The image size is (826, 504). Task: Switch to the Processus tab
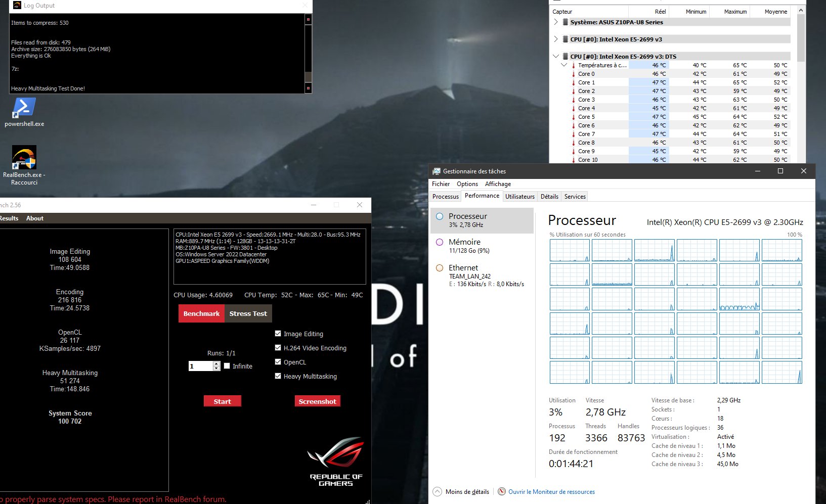point(446,197)
